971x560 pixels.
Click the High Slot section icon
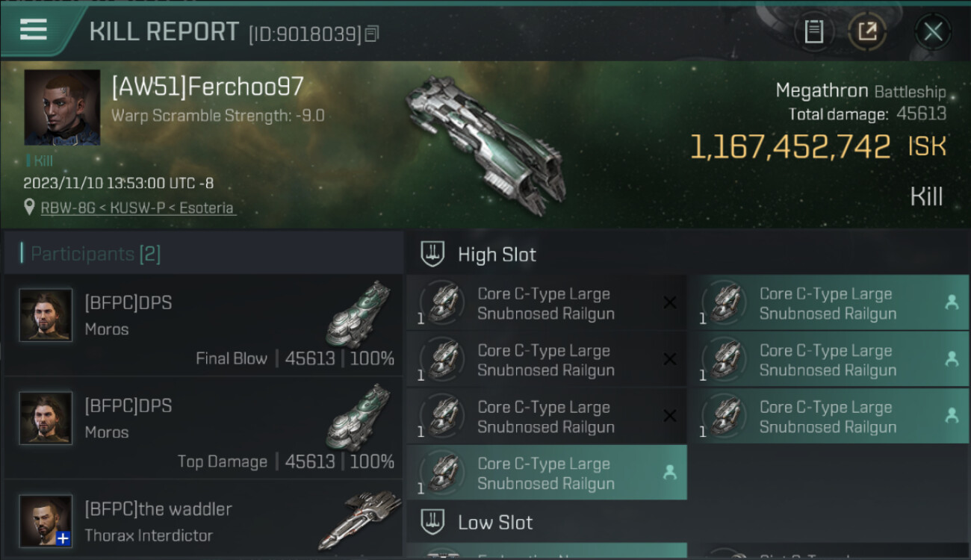433,255
